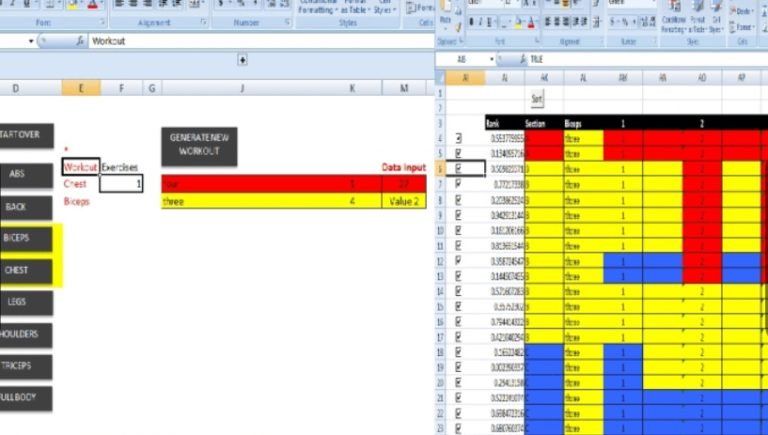Screen dimensions: 768x435
Task: Click the Sort button in right sheet
Action: tap(536, 100)
